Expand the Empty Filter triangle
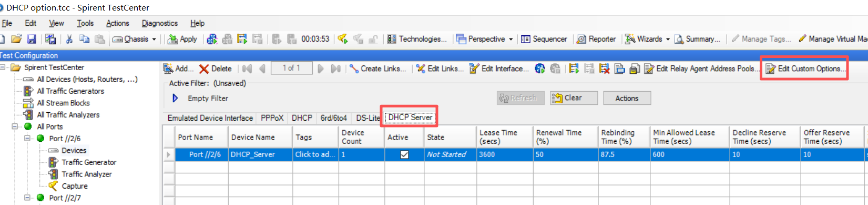868x205 pixels. coord(176,98)
